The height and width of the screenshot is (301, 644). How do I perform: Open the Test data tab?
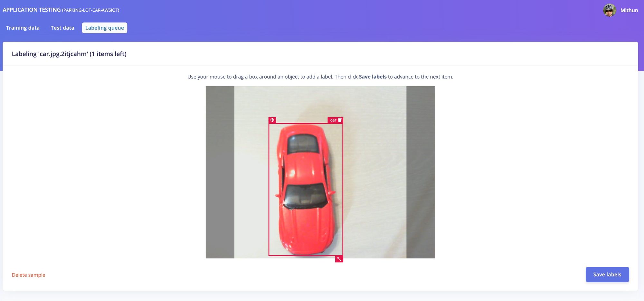[62, 28]
